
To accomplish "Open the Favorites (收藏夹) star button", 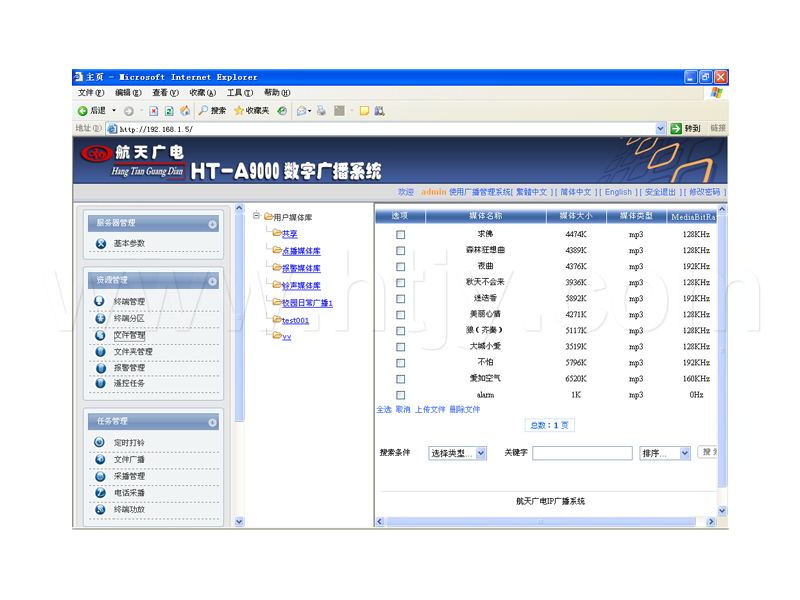I will [x=252, y=111].
